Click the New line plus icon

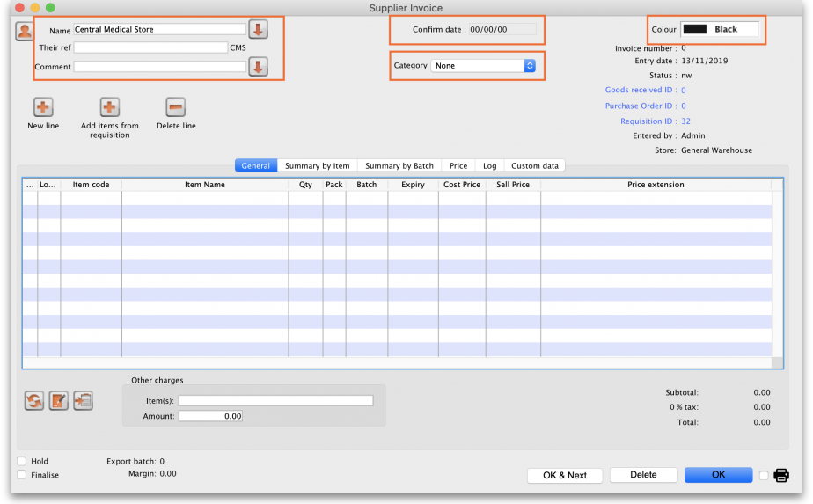pos(43,107)
